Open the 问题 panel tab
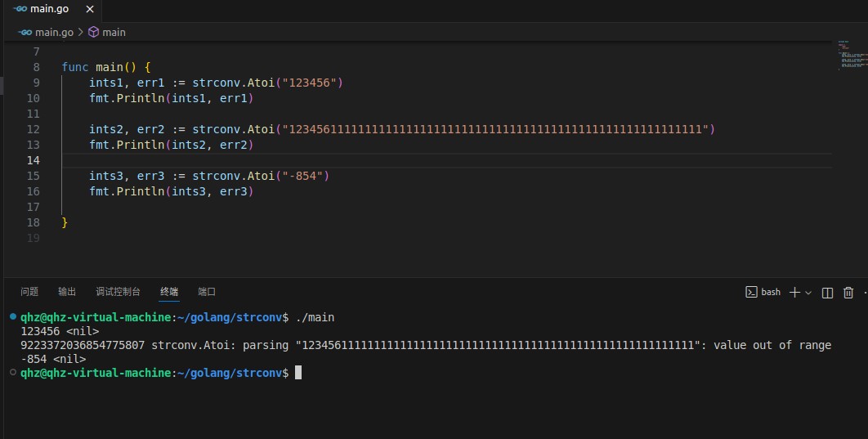 tap(29, 292)
